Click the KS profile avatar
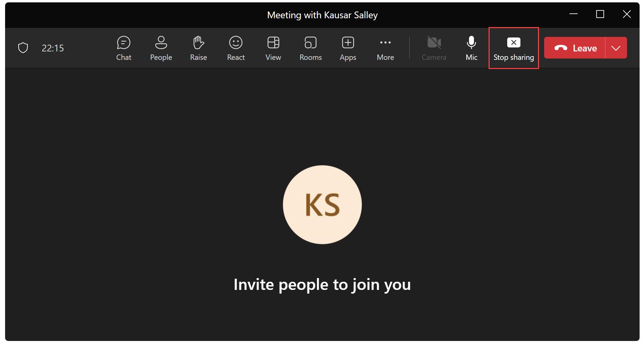 click(322, 205)
